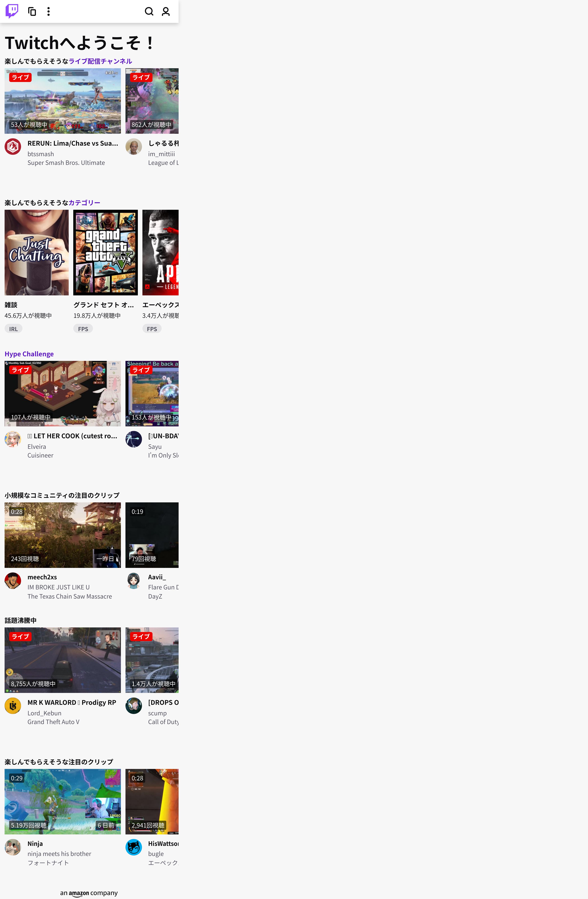588x899 pixels.
Task: Open Sayu channel avatar
Action: point(134,439)
